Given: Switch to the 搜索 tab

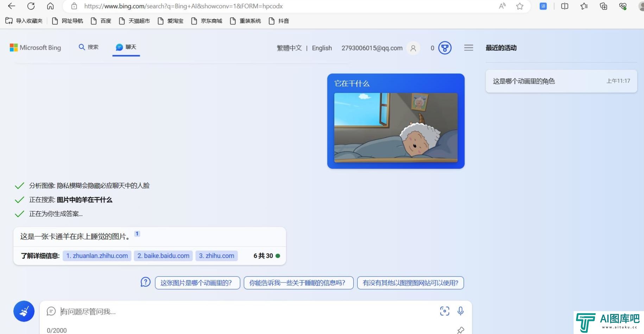Looking at the screenshot, I should (88, 47).
